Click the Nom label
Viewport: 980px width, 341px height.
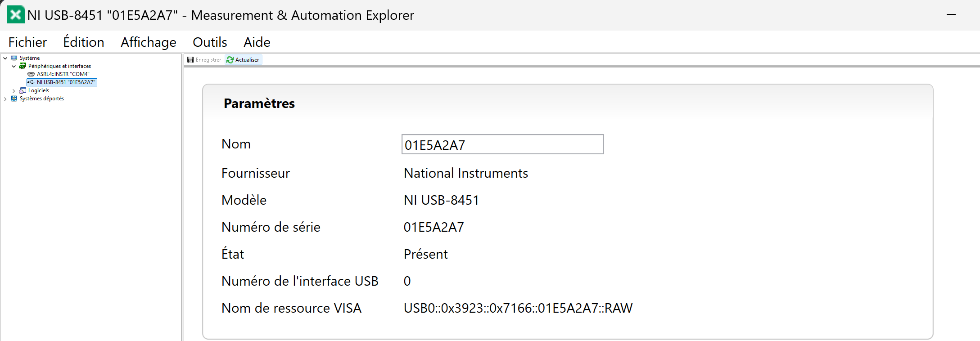[x=236, y=144]
